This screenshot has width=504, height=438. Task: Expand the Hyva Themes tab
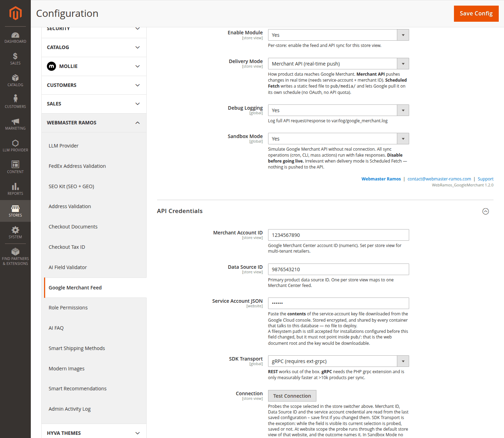pos(94,433)
